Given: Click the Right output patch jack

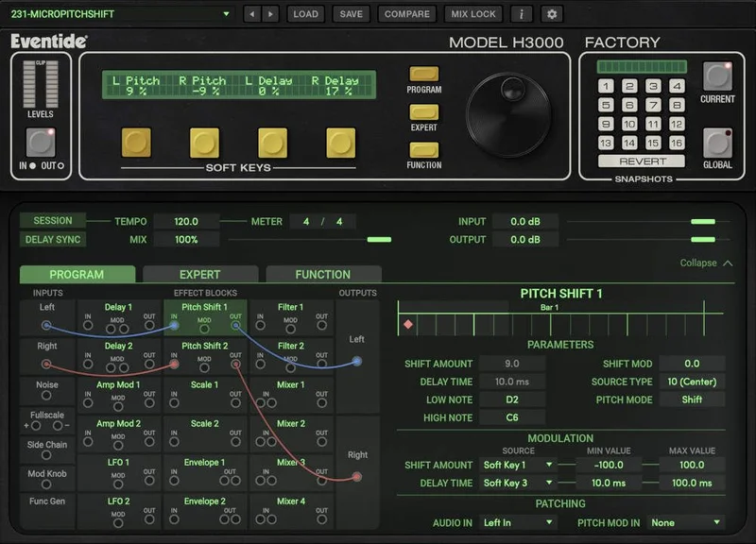Looking at the screenshot, I should click(x=357, y=477).
